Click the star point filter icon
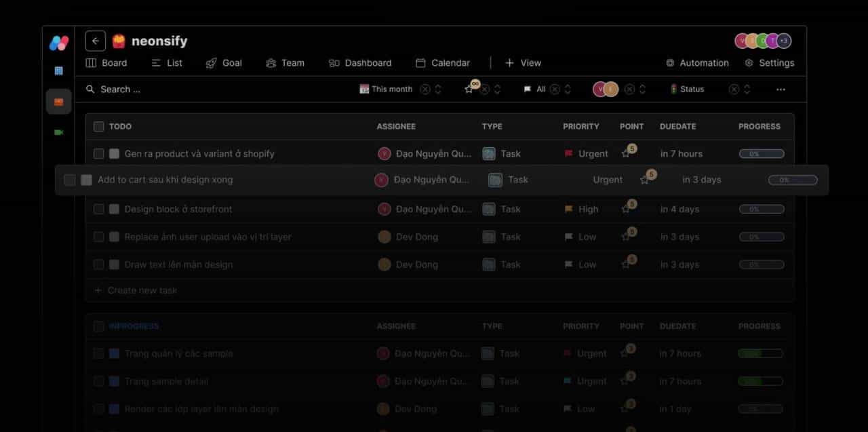This screenshot has height=432, width=868. [x=469, y=89]
